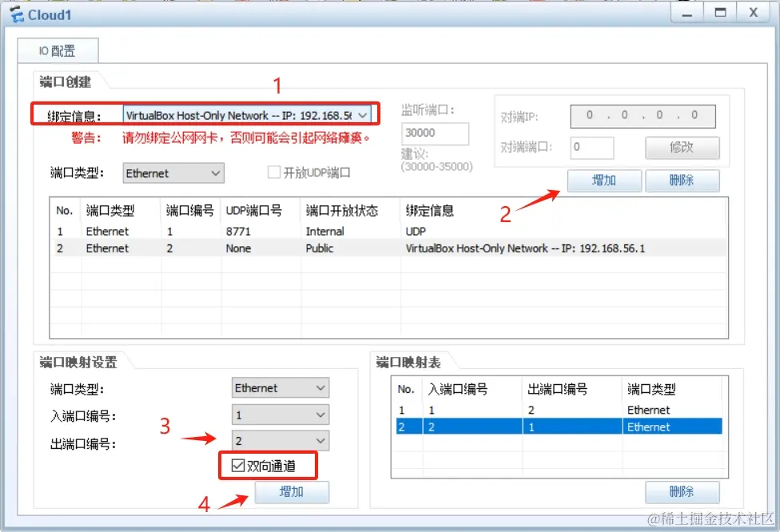Viewport: 780px width, 532px height.
Task: Open the 绑定信息 VirtualBox Host-Only Network dropdown
Action: pyautogui.click(x=247, y=115)
